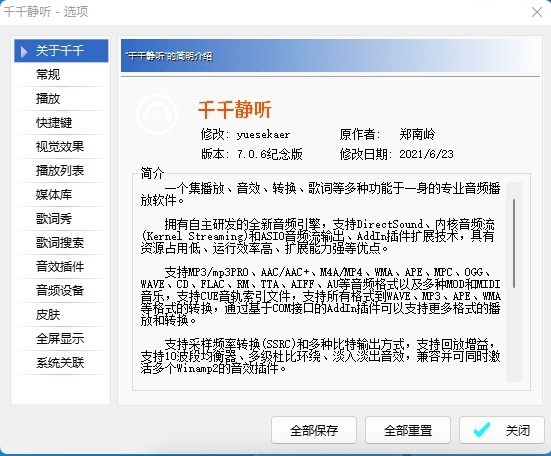Open 音频设备 settings

pyautogui.click(x=61, y=291)
